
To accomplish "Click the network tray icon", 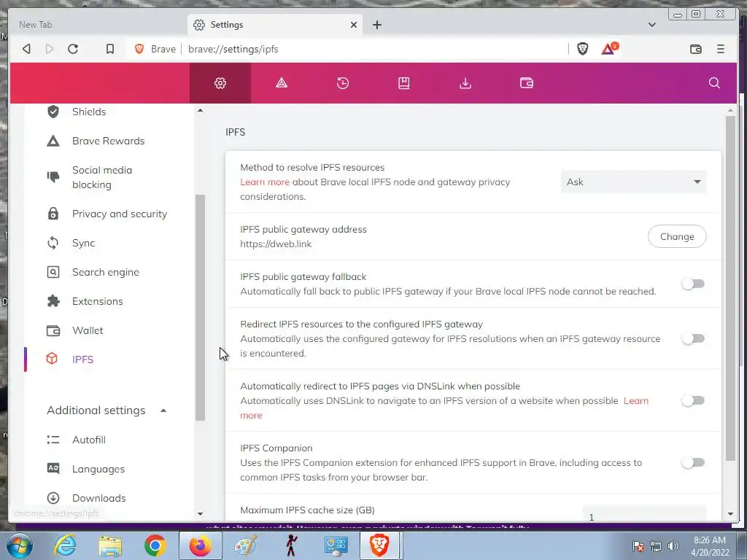I will [x=656, y=546].
